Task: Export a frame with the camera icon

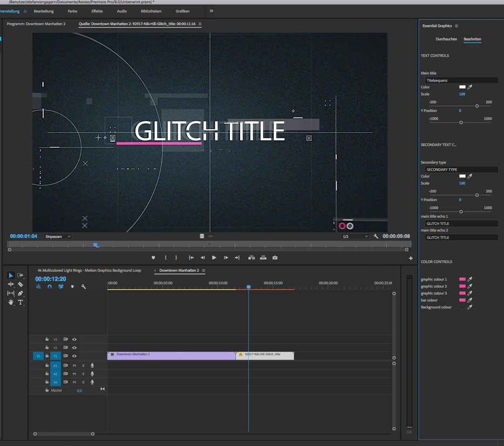Action: point(275,258)
